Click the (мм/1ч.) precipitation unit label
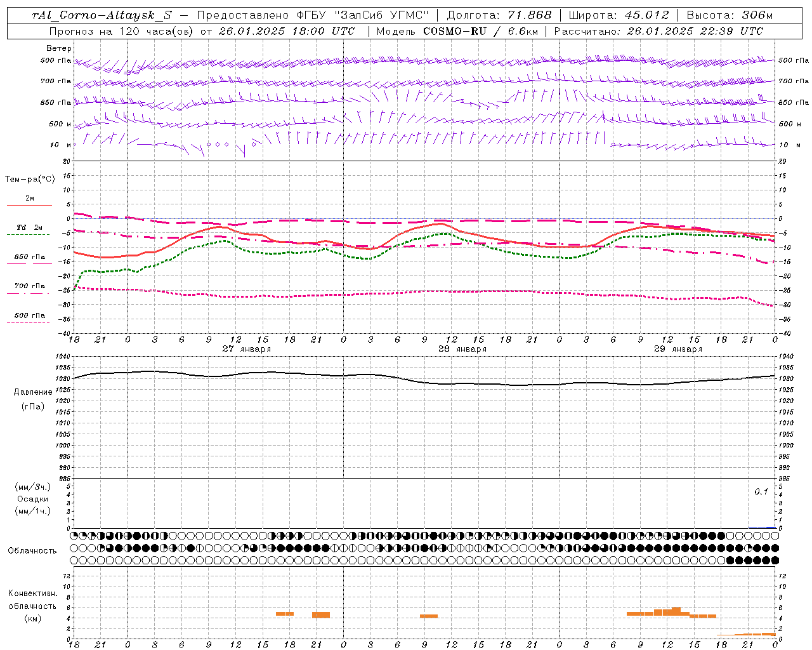The width and height of the screenshot is (812, 650). pos(33,511)
